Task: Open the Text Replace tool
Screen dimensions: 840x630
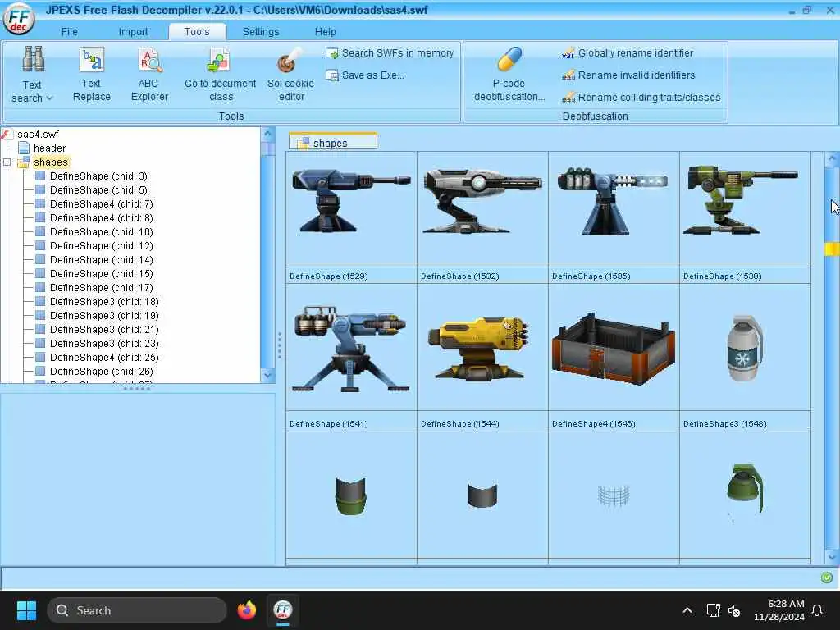Action: tap(91, 75)
